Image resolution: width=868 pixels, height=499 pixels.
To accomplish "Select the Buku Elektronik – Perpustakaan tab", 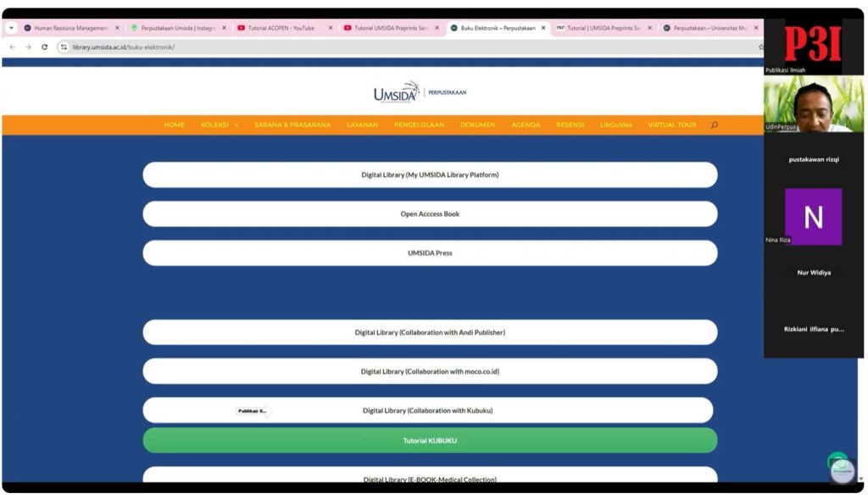I will (498, 28).
